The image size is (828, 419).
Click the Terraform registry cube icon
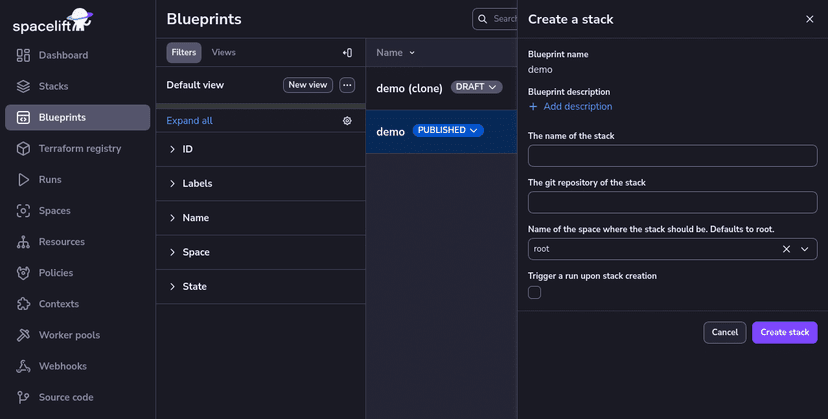click(x=23, y=148)
